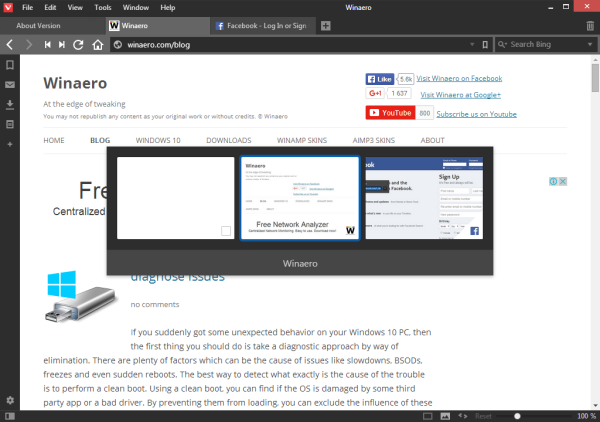Open Visit Winaero on Facebook link
This screenshot has height=422, width=600.
tap(459, 78)
